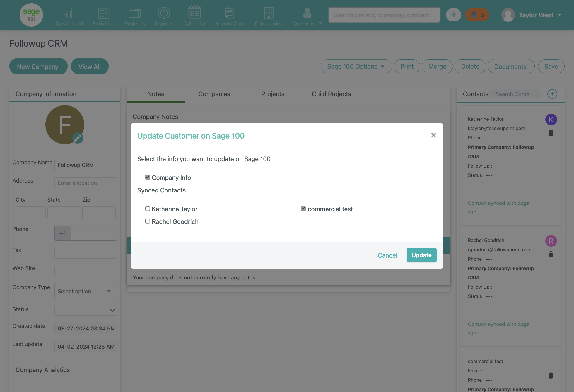Click the New Company button
Screen dimensions: 574x392
coord(38,67)
